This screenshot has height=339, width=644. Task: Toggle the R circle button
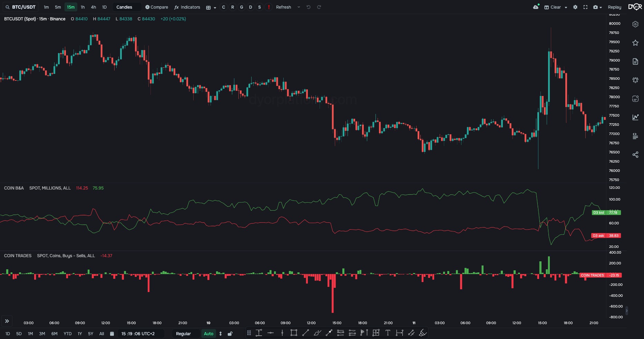[233, 7]
